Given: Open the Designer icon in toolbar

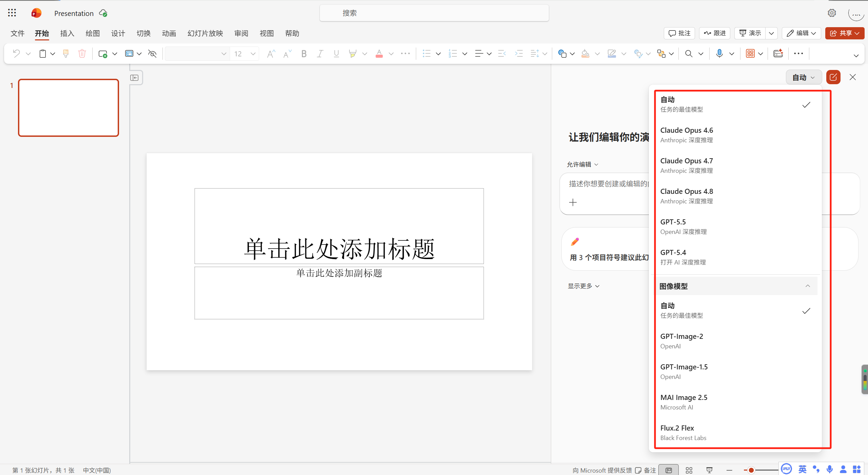Looking at the screenshot, I should [778, 54].
